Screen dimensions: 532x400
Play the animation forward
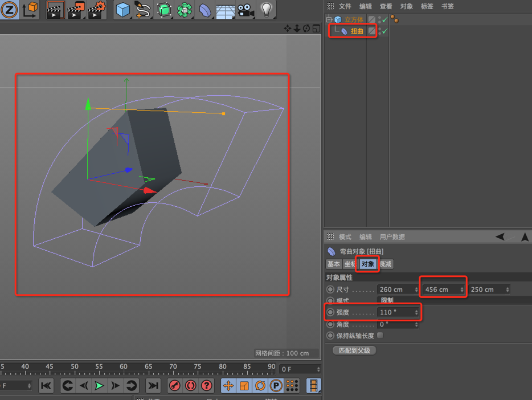(x=99, y=385)
